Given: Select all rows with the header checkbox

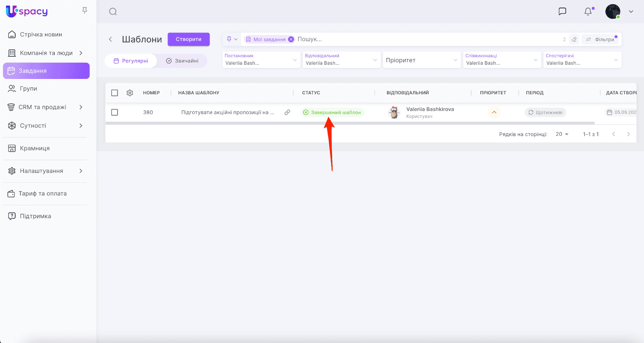Looking at the screenshot, I should tap(115, 93).
